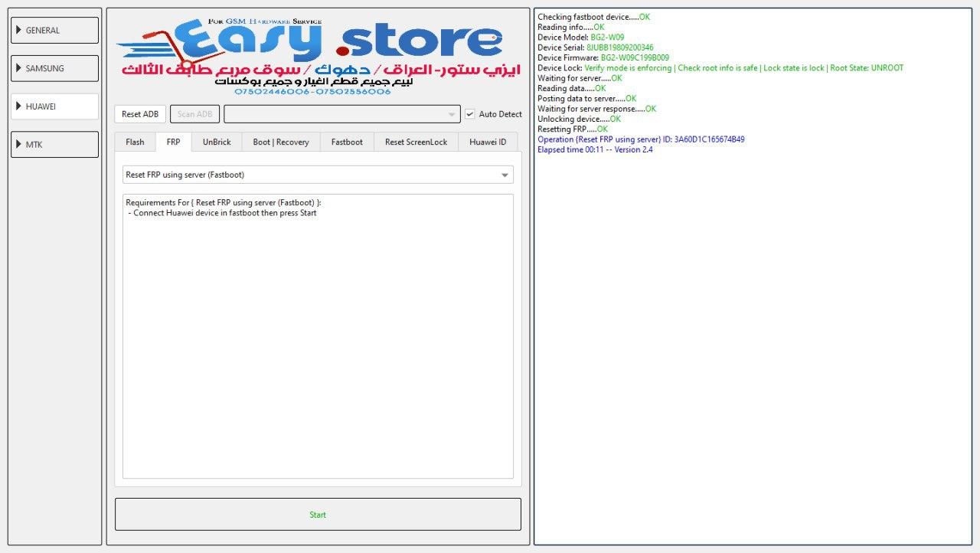Click the 'Waiting for server response' log line

click(x=596, y=109)
